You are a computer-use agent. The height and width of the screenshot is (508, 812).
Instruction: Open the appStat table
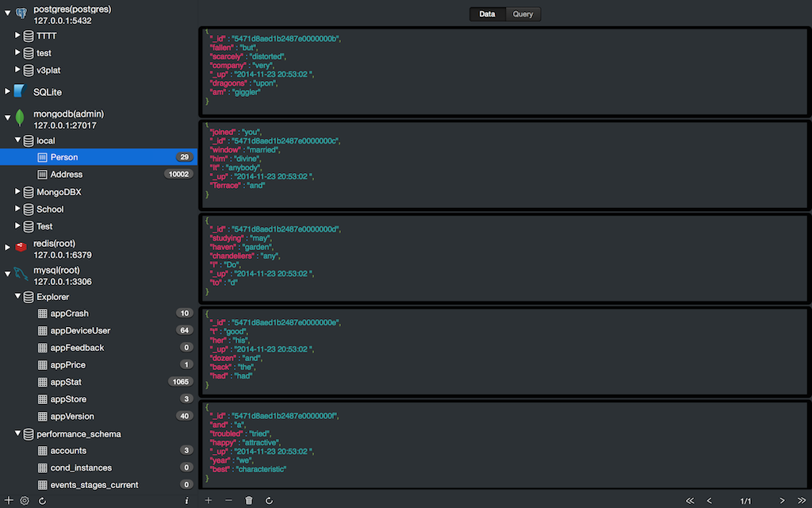[x=67, y=382]
